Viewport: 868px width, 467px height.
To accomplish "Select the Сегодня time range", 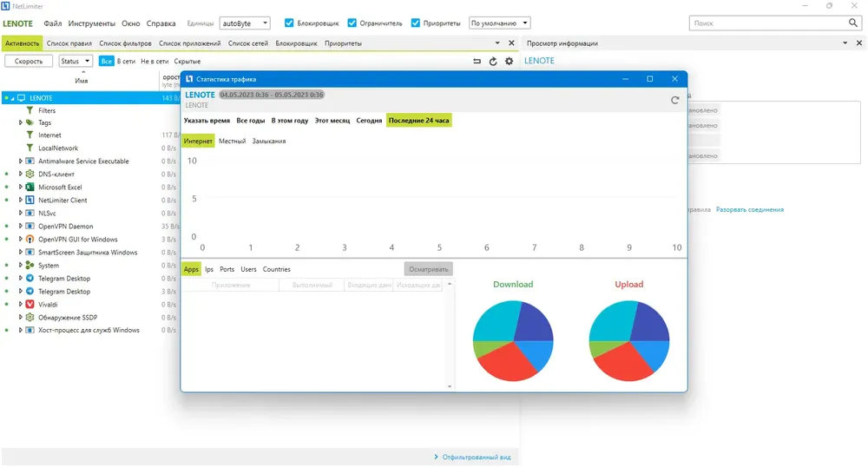I will click(369, 121).
